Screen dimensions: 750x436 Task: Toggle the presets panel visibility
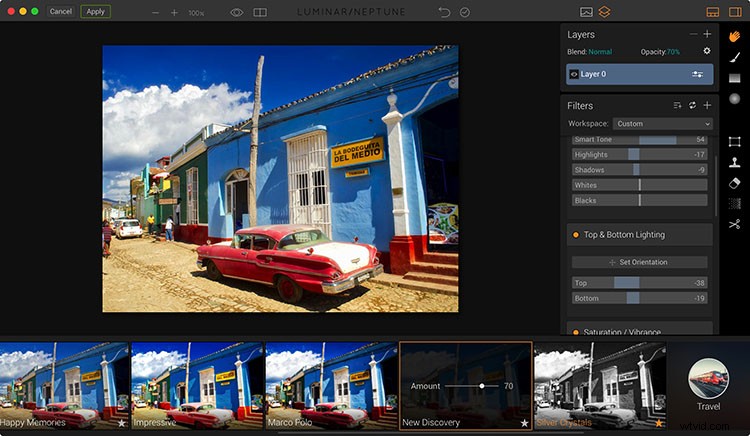(713, 12)
